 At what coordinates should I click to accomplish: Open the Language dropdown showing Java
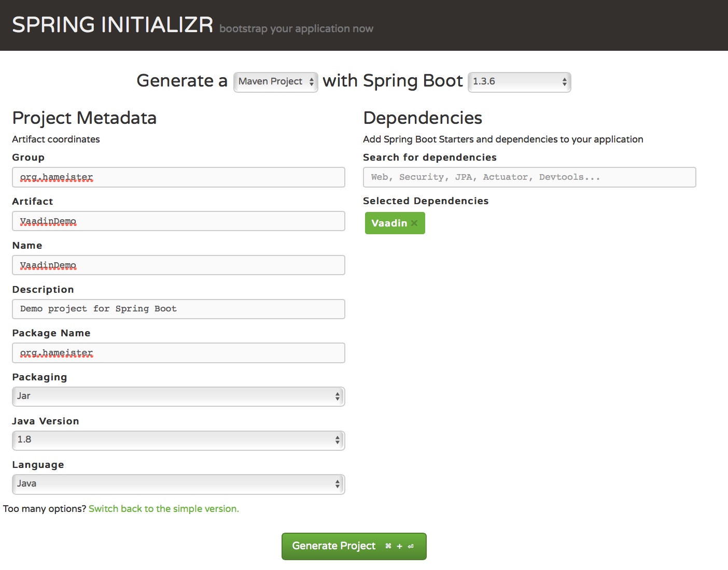point(178,484)
